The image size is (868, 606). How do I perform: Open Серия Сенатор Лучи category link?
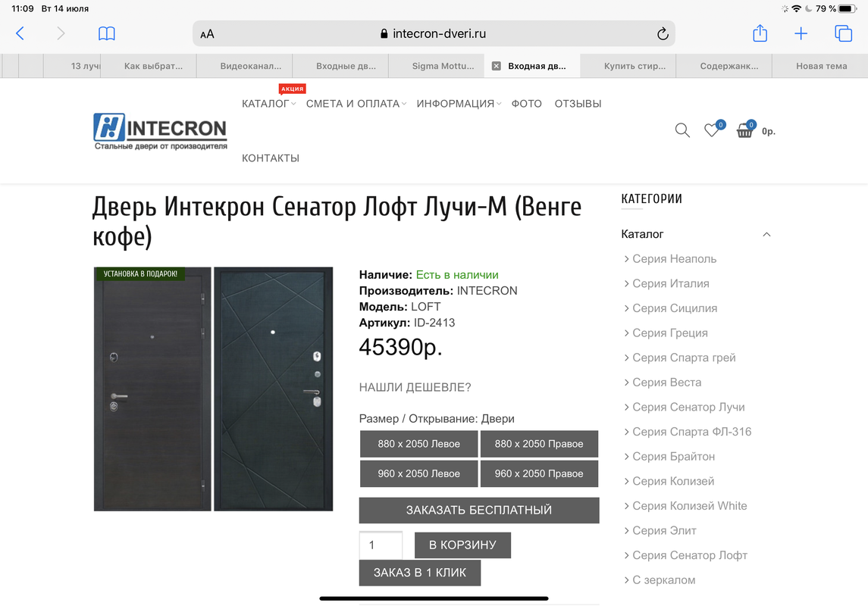tap(688, 408)
